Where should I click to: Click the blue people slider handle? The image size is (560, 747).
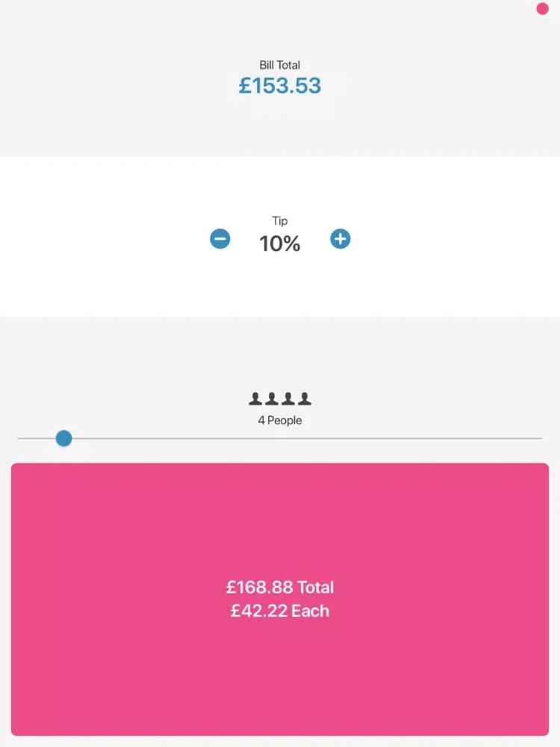tap(64, 438)
